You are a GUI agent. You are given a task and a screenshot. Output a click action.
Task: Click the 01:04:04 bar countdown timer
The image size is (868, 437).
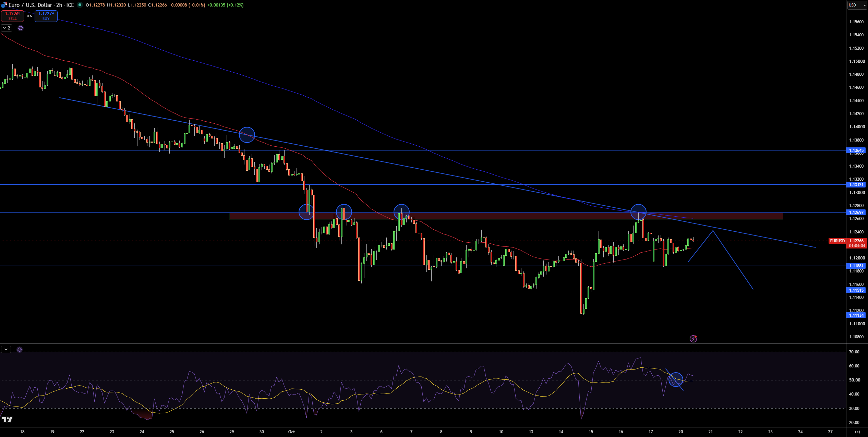coord(857,246)
